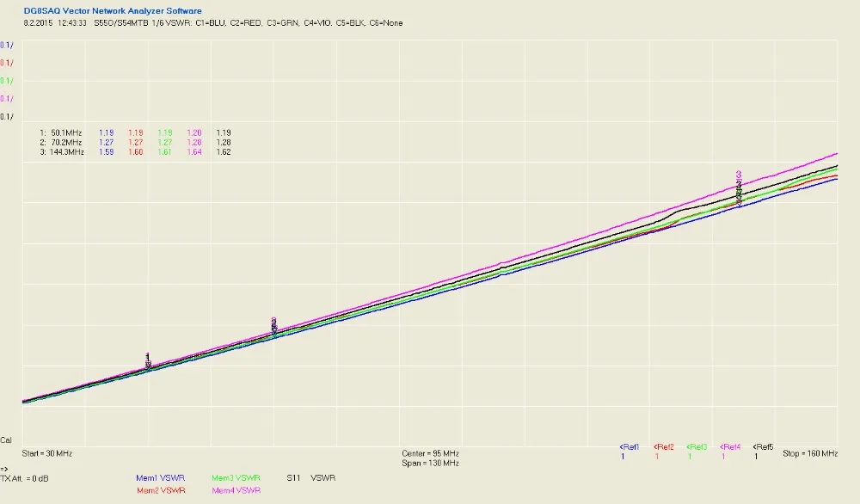Viewport: 860px width, 504px height.
Task: Click the violet 1.20 value in marker 1 row
Action: 194,132
